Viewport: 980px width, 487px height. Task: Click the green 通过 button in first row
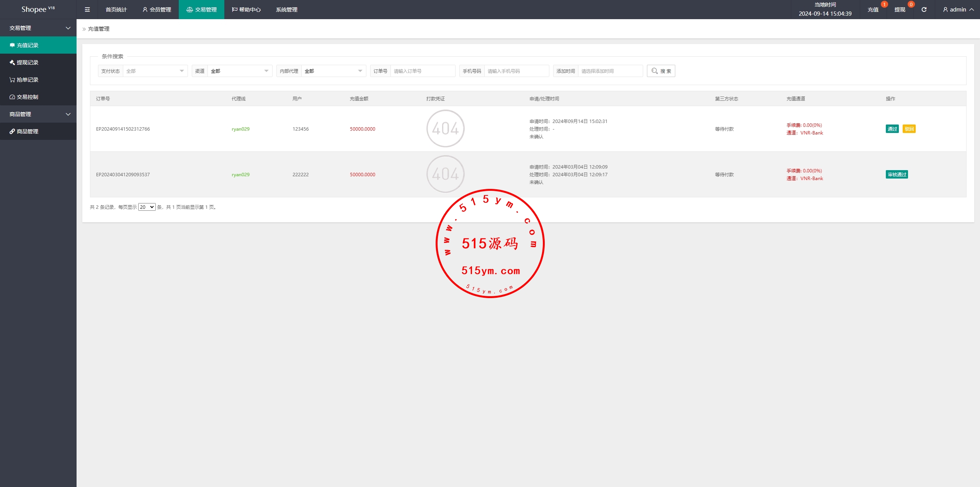coord(892,129)
